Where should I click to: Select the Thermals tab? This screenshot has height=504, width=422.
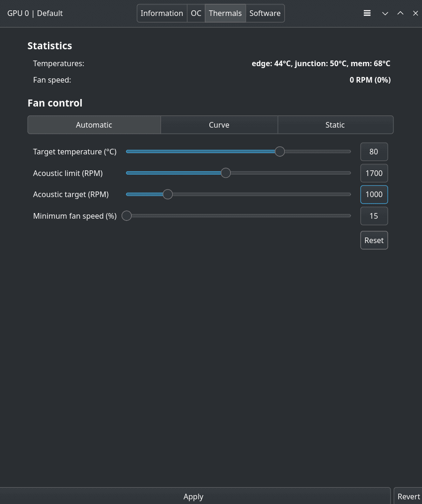[225, 13]
